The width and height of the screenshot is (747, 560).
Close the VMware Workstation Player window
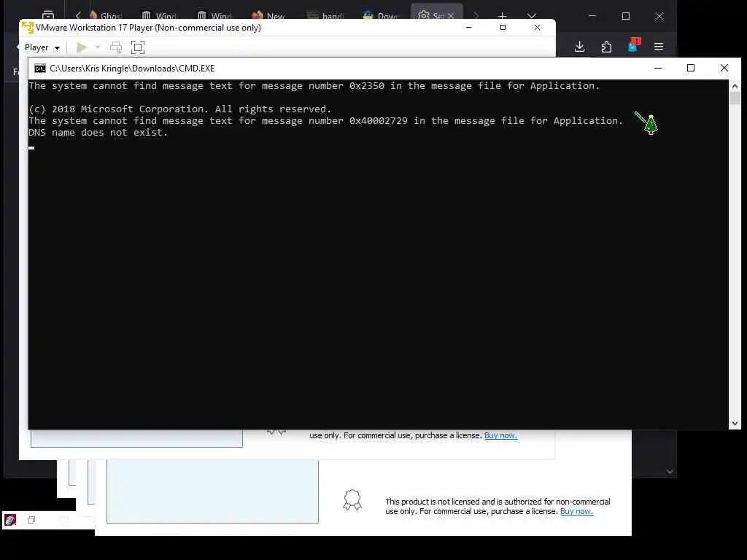[x=537, y=28]
